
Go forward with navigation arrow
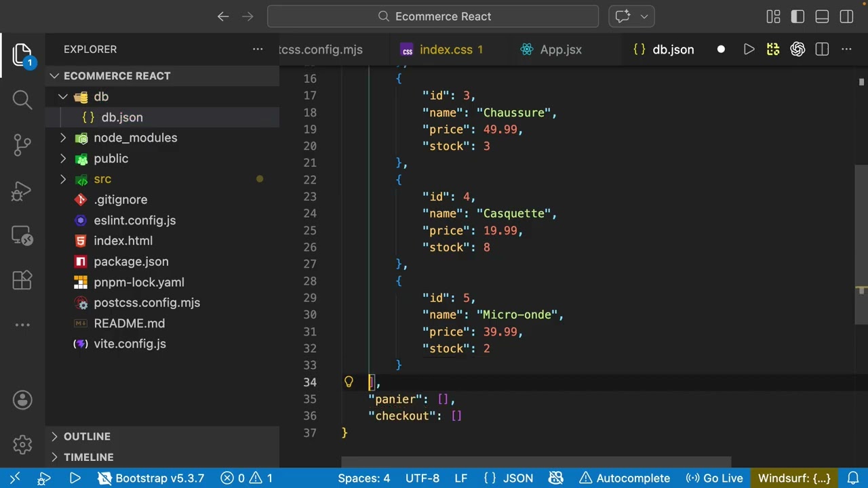pos(248,16)
